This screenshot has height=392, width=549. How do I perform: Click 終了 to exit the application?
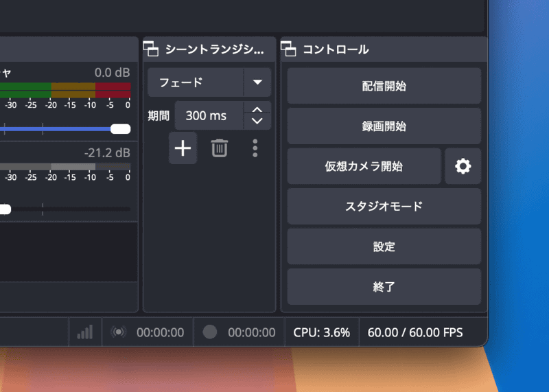pos(384,287)
